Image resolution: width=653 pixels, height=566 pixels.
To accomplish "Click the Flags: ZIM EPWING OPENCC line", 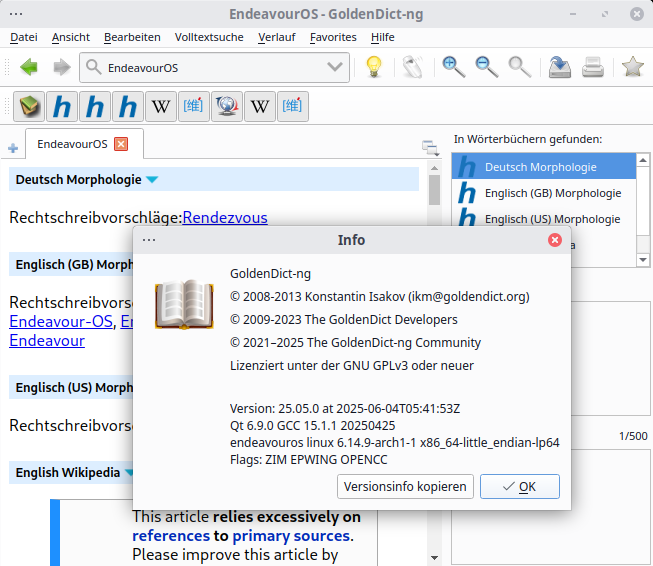I will tap(308, 459).
